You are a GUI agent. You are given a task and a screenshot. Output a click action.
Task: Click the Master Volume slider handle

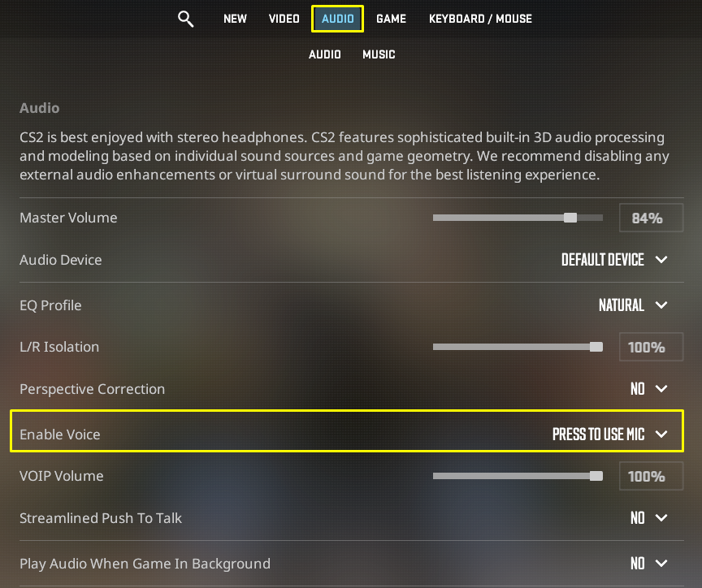(x=570, y=218)
